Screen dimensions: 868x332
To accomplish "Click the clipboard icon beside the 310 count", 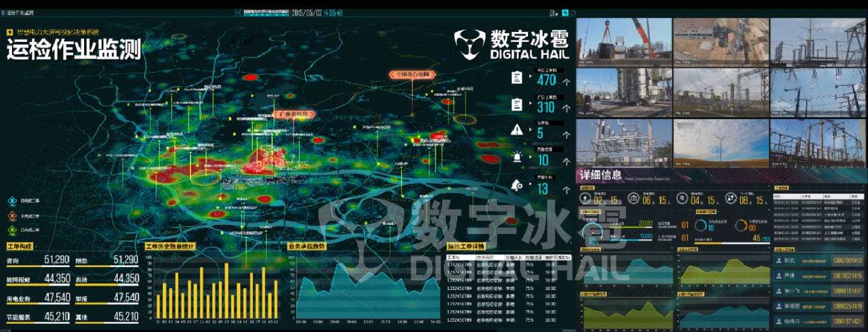I will pyautogui.click(x=516, y=105).
